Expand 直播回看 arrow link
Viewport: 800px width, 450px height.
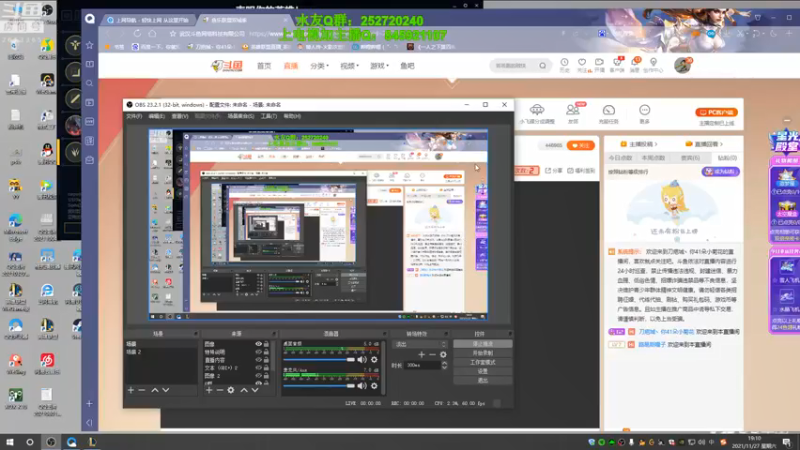(x=706, y=144)
